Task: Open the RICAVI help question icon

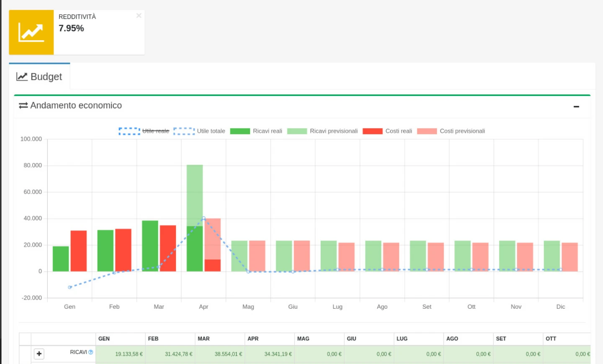Action: coord(91,352)
